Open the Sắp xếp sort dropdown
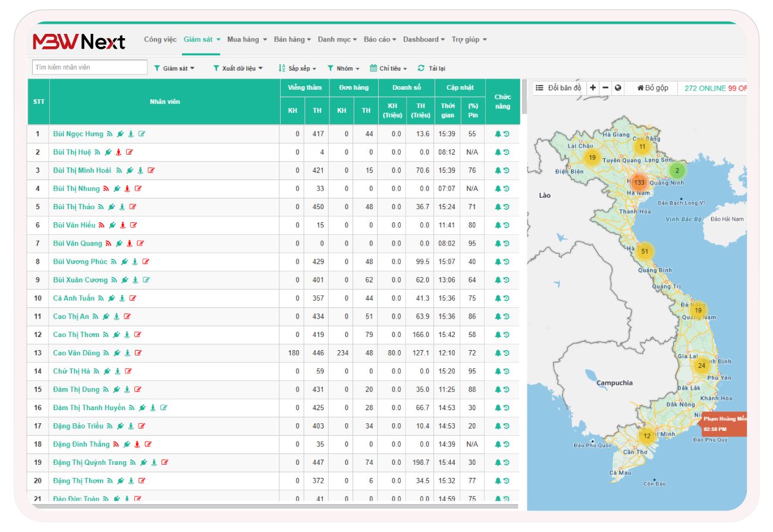 point(297,68)
